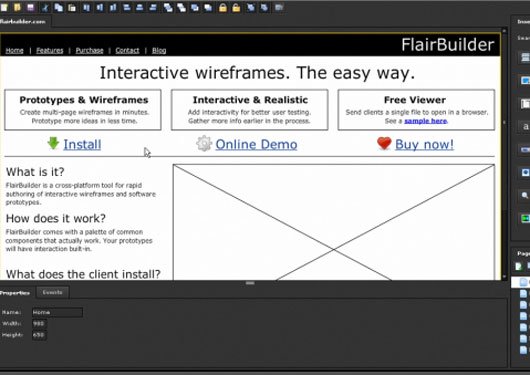The width and height of the screenshot is (530, 375).
Task: Select 'What does the client install?' heading
Action: 83,274
